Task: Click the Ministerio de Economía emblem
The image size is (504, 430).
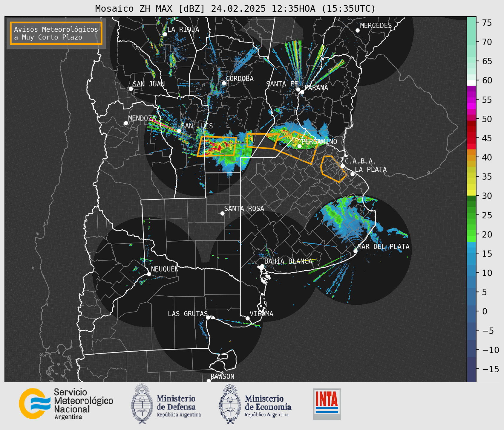Action: point(230,404)
